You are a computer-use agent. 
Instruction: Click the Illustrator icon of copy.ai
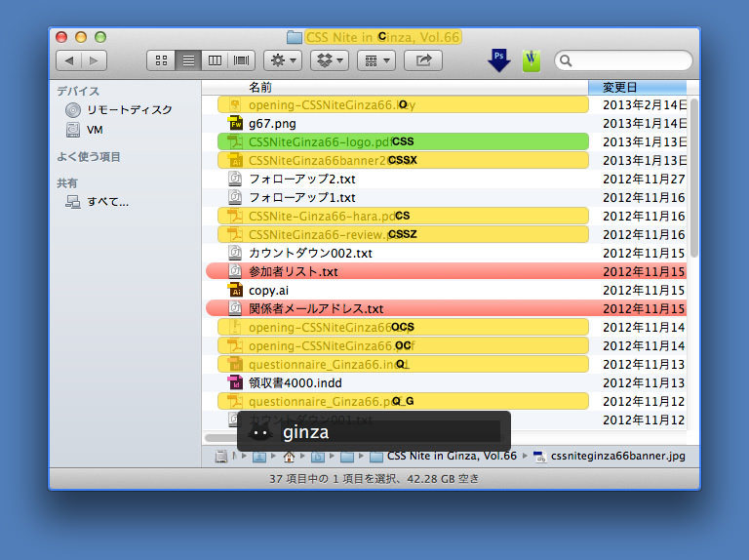235,290
